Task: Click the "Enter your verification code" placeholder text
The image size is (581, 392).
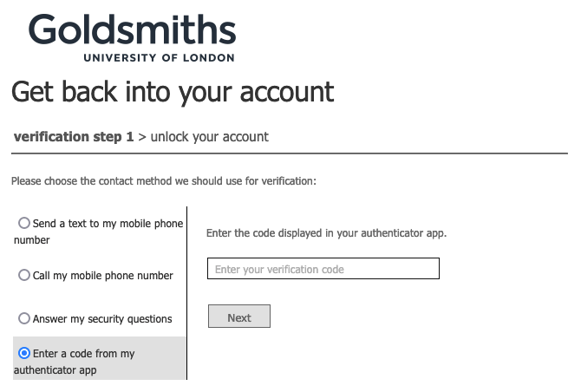Action: (x=279, y=270)
